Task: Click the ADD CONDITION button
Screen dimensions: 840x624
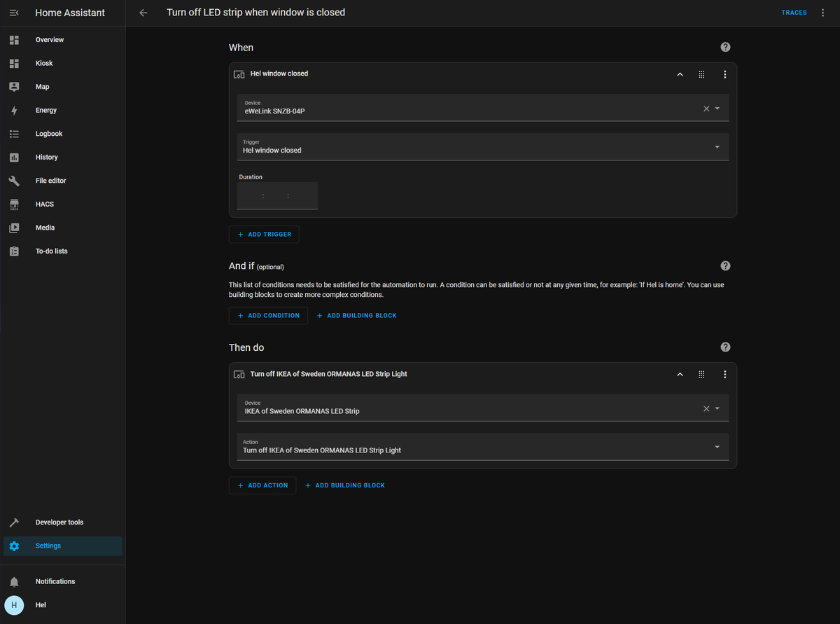Action: click(x=268, y=316)
